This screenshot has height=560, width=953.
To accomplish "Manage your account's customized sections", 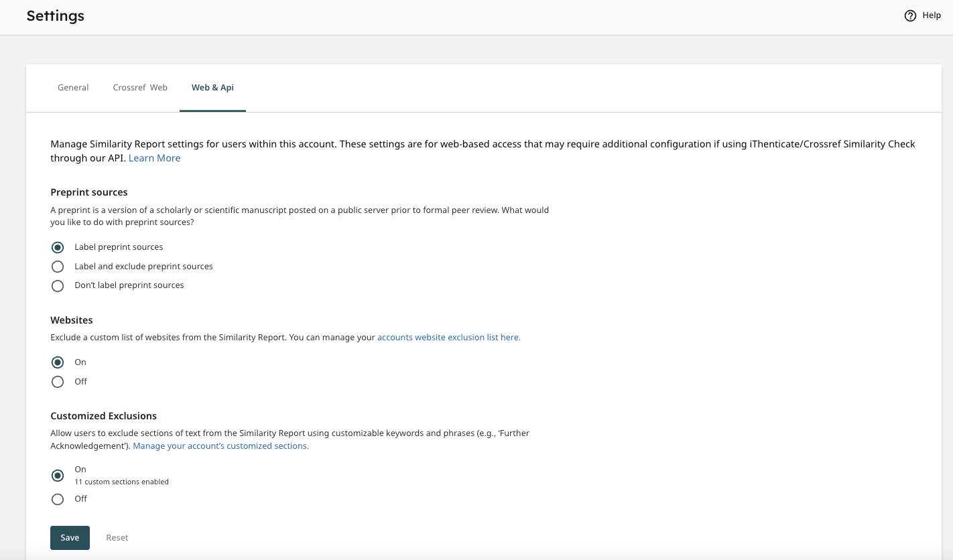I will pos(220,445).
